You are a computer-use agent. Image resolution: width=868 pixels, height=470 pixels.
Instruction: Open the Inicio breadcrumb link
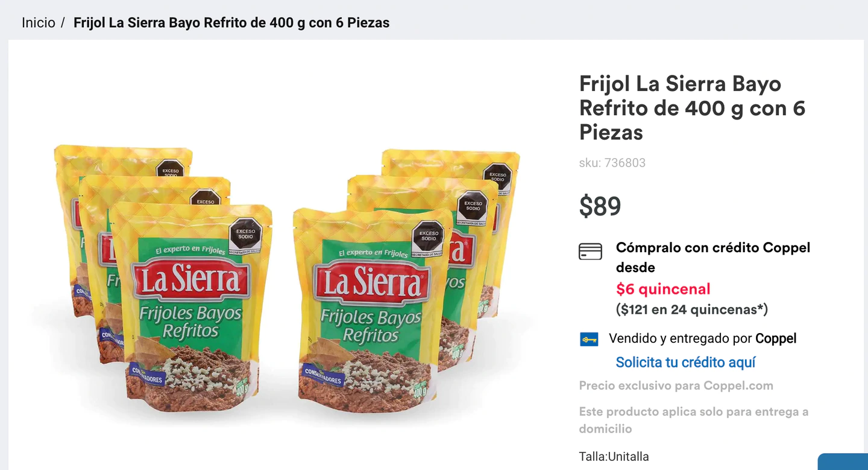[x=37, y=22]
